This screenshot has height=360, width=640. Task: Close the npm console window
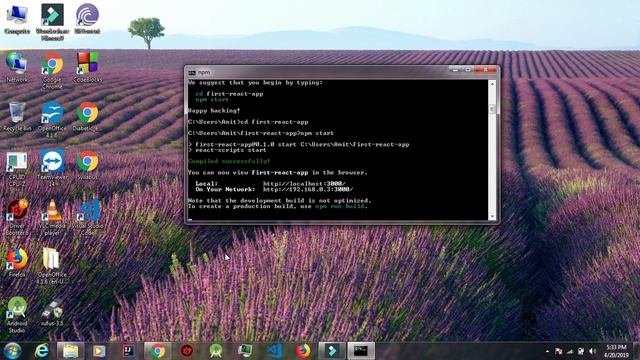[485, 70]
